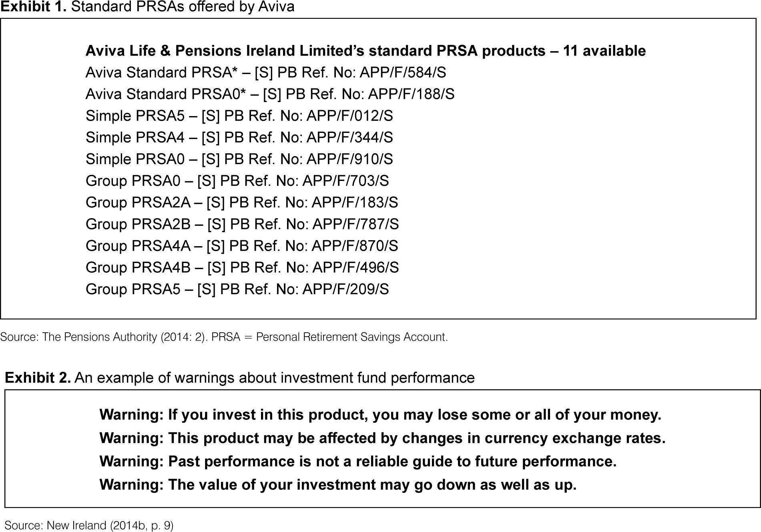Click the bold heading about 11 available products

click(x=365, y=51)
